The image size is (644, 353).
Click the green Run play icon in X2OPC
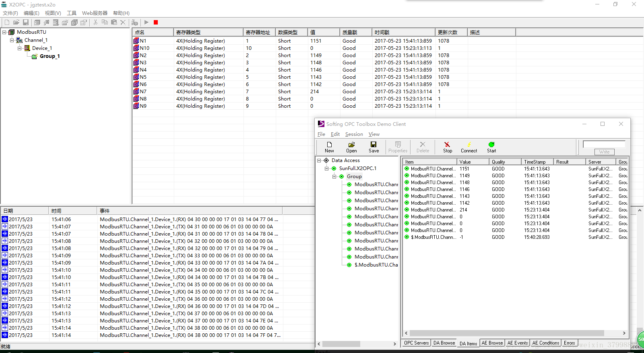pos(147,23)
